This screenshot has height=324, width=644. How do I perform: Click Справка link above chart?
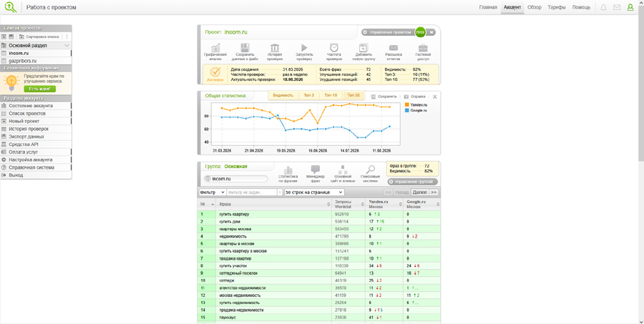[x=415, y=97]
